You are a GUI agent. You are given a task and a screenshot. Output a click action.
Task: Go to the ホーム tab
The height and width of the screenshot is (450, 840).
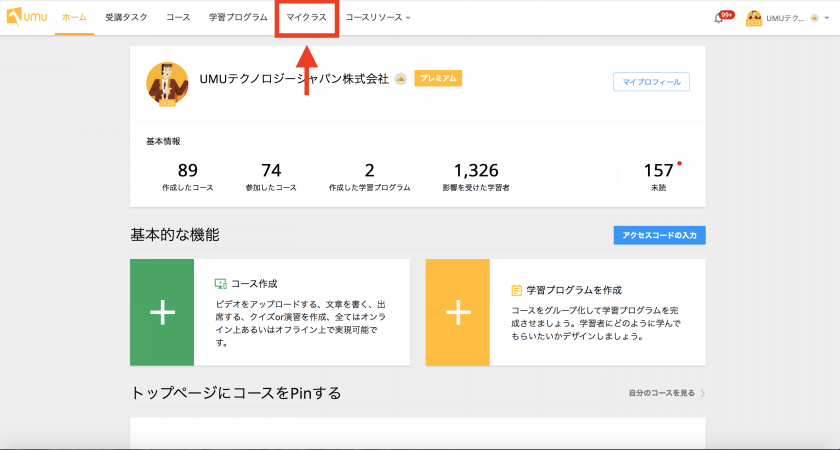[74, 17]
